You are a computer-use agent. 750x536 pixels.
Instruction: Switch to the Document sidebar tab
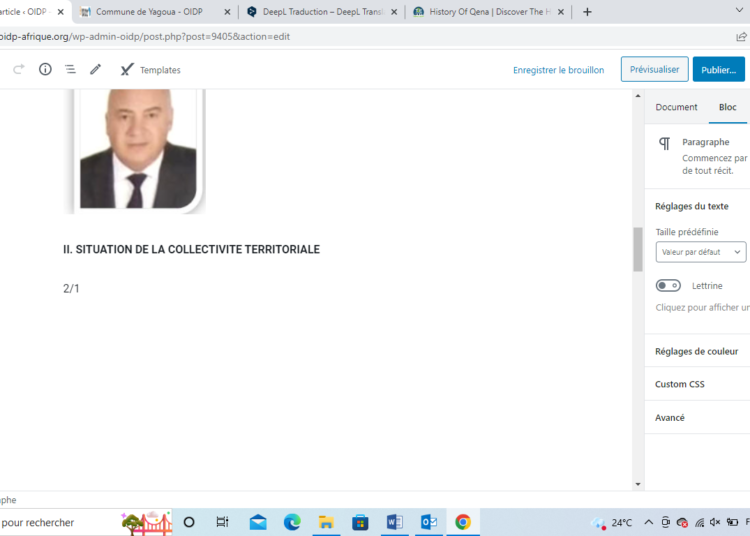coord(676,107)
